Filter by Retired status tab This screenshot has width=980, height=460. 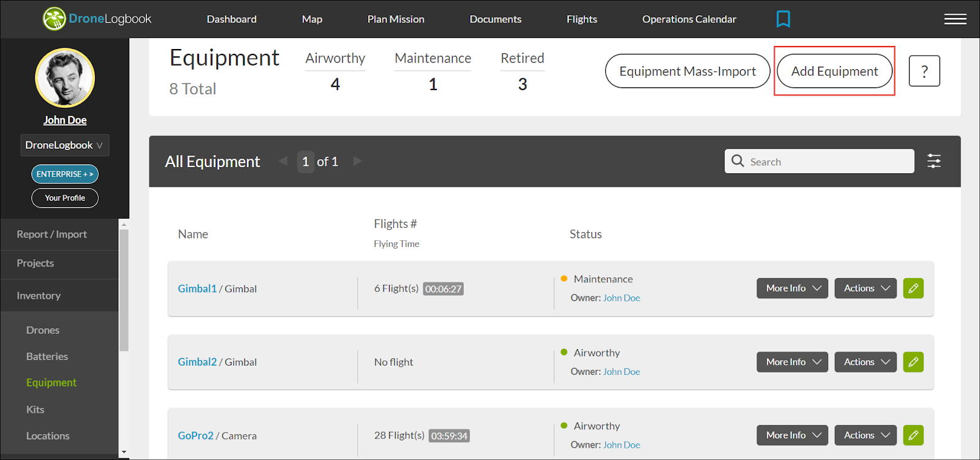(x=522, y=72)
